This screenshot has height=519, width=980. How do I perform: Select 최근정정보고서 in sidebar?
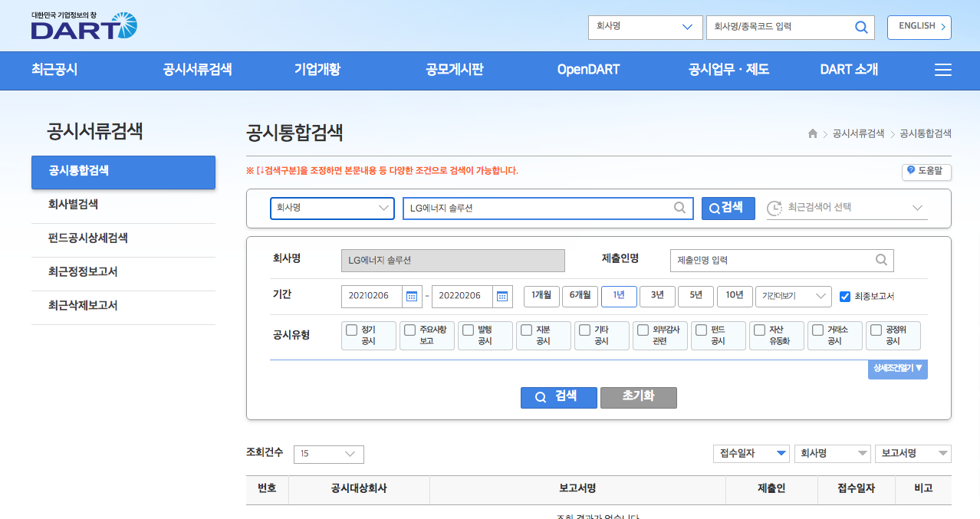[x=123, y=272]
